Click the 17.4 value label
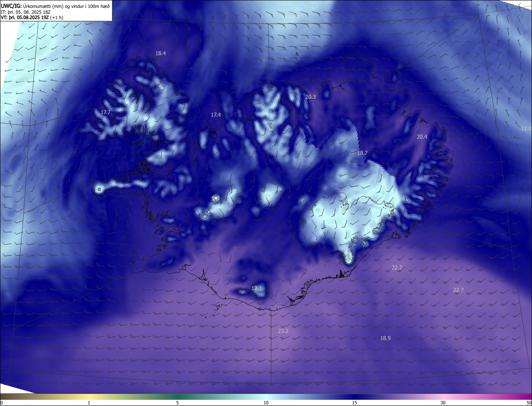The height and width of the screenshot is (406, 532). tap(216, 115)
